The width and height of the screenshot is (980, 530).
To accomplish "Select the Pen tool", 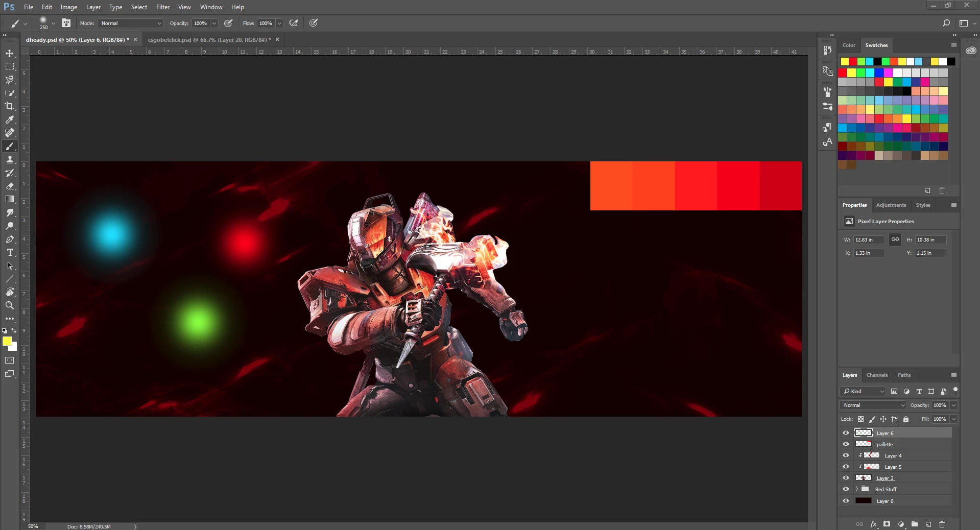I will tap(10, 239).
